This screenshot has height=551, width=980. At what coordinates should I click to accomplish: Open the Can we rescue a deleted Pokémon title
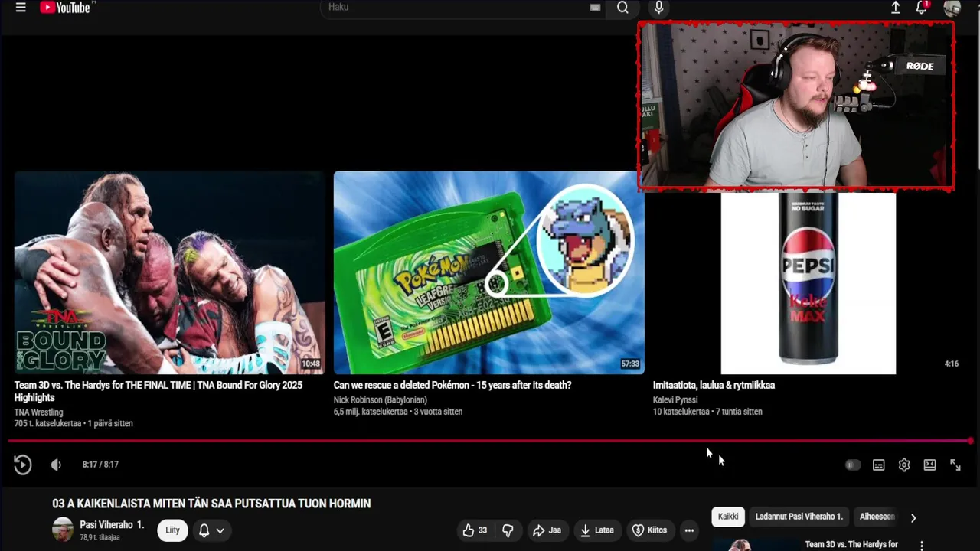452,385
